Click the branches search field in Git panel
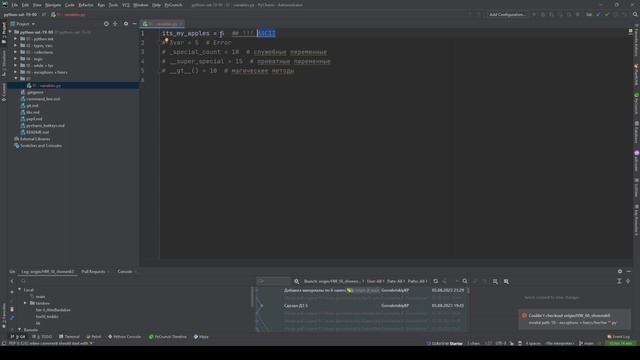Screen dimensions: 640x360 coord(135,281)
